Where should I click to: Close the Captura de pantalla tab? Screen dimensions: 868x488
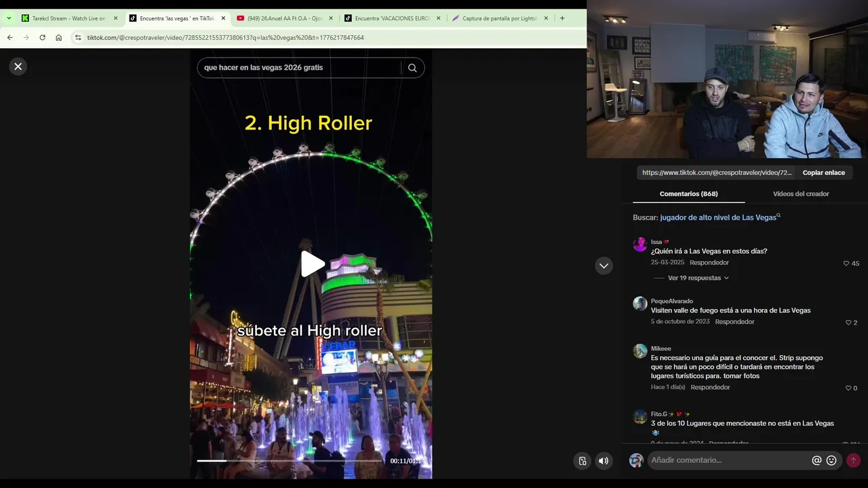click(x=546, y=18)
